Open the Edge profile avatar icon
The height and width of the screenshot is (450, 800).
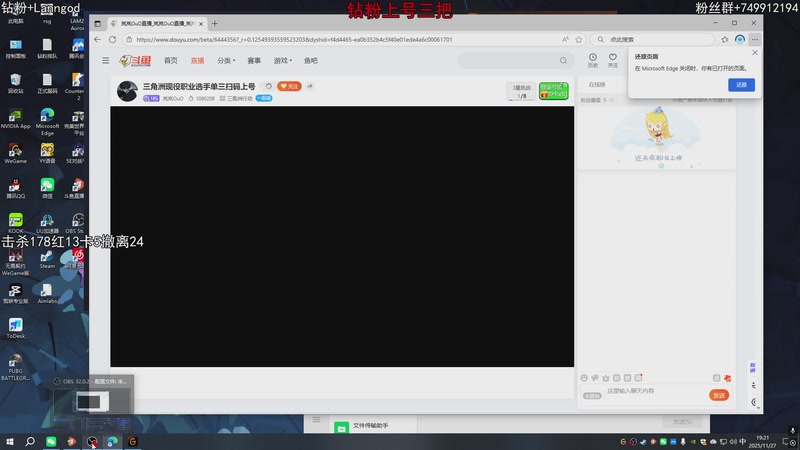pos(740,39)
